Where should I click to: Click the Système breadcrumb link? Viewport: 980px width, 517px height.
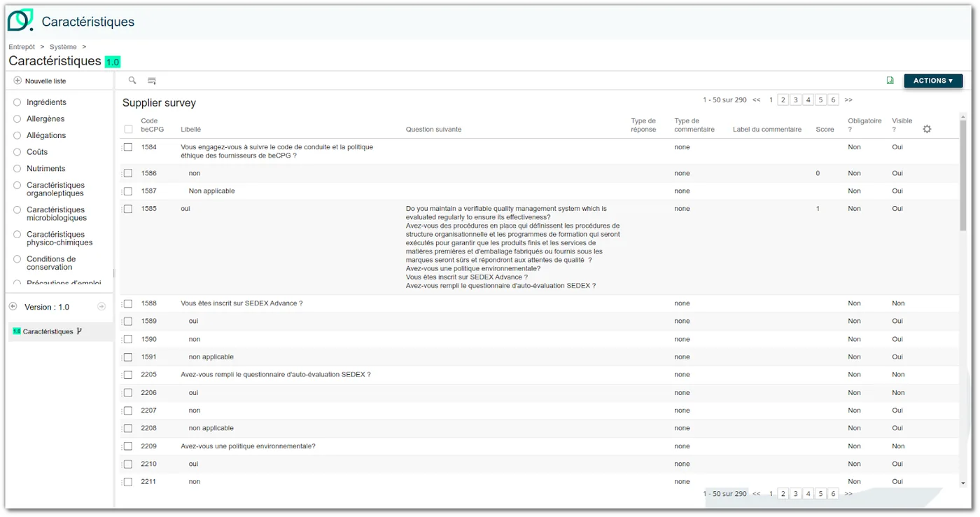(63, 47)
